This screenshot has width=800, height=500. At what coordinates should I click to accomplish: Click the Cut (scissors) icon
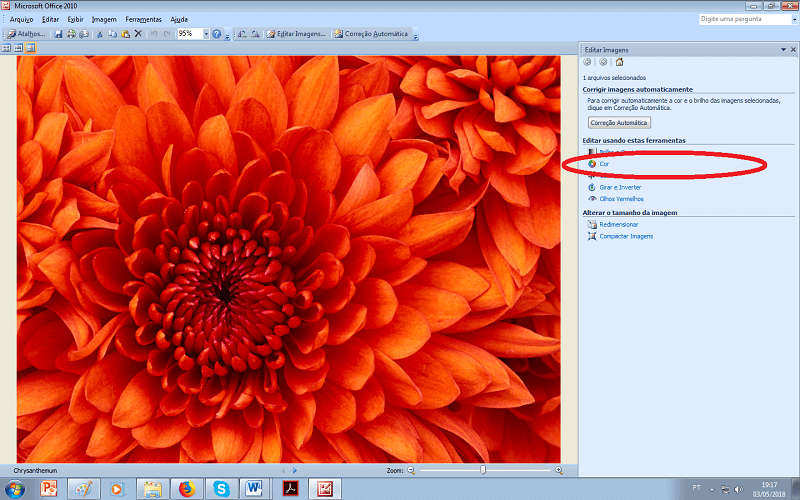point(100,34)
